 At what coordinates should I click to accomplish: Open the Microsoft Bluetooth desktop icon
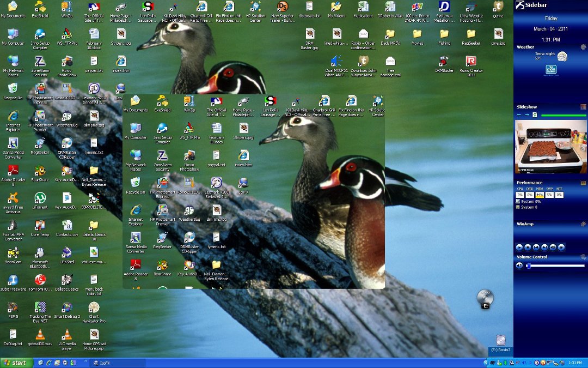[40, 253]
